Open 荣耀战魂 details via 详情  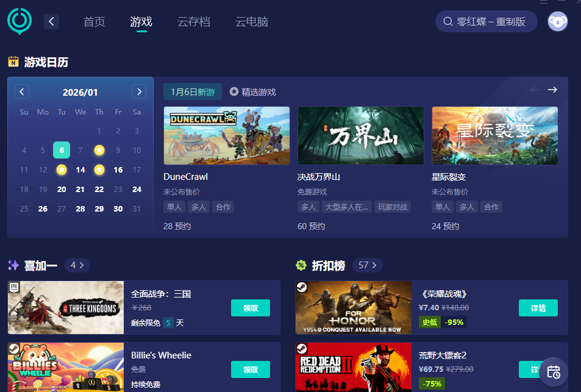pos(538,308)
